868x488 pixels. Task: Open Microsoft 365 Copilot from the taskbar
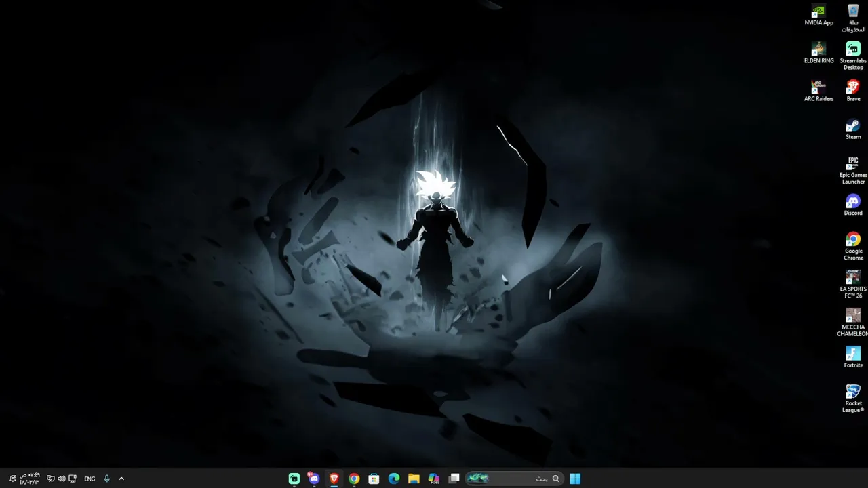[434, 479]
